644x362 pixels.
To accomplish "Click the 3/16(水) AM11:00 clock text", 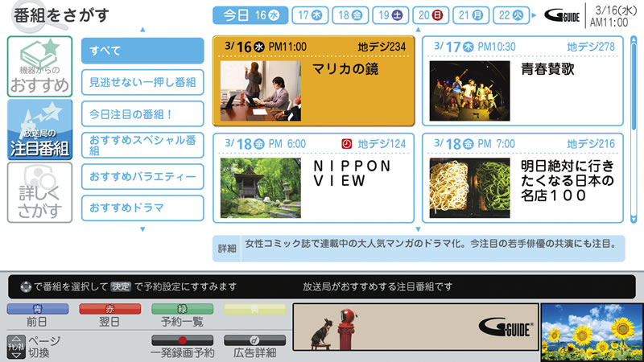I will [613, 16].
